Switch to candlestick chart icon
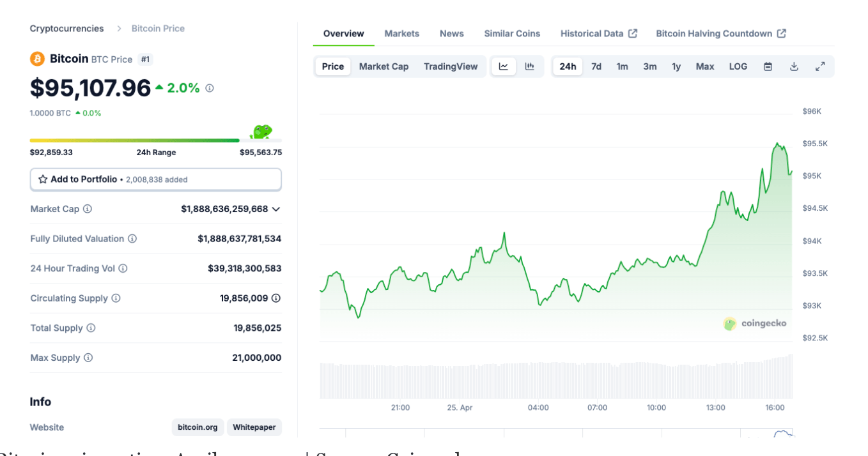The width and height of the screenshot is (868, 456). [529, 66]
